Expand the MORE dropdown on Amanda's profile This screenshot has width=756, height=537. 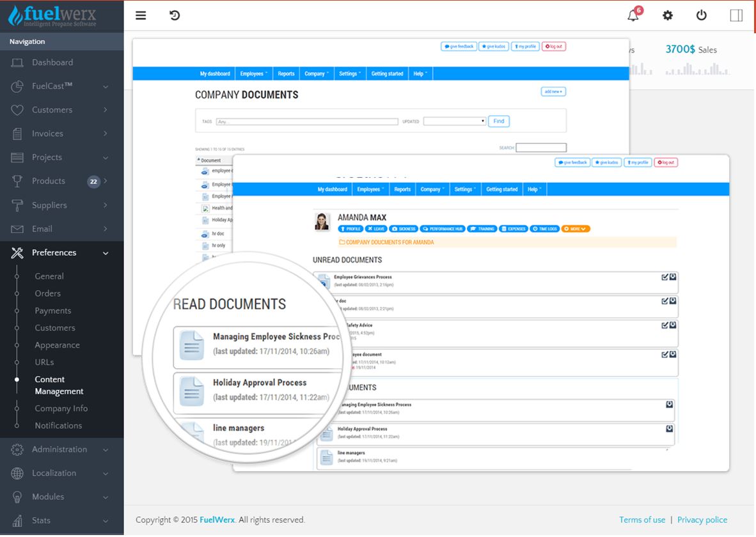(575, 228)
